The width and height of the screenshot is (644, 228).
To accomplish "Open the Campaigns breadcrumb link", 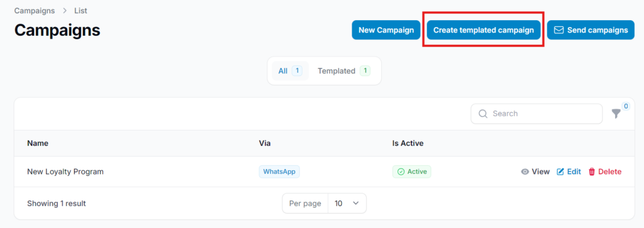I will tap(35, 11).
